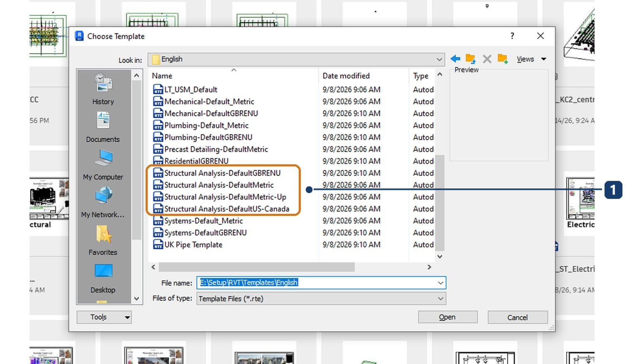Screen dimensions: 632x364
Task: Jump to the Desktop places icon
Action: click(x=103, y=271)
